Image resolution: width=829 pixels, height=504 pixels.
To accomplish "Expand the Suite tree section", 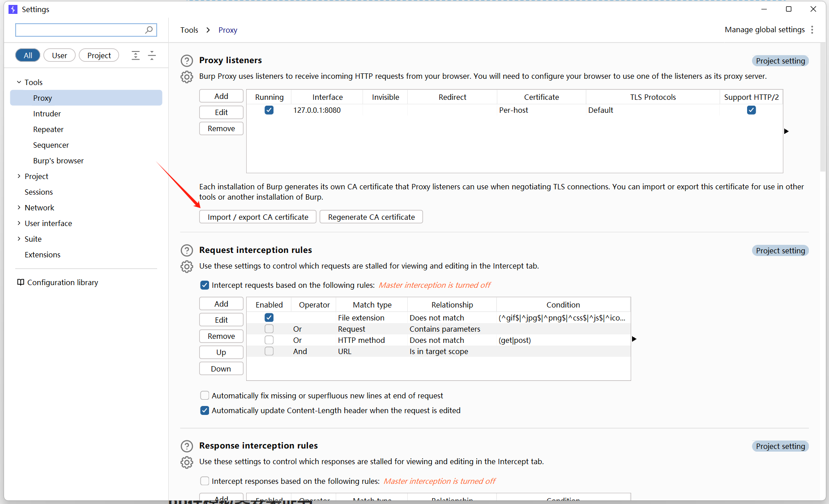I will point(19,239).
